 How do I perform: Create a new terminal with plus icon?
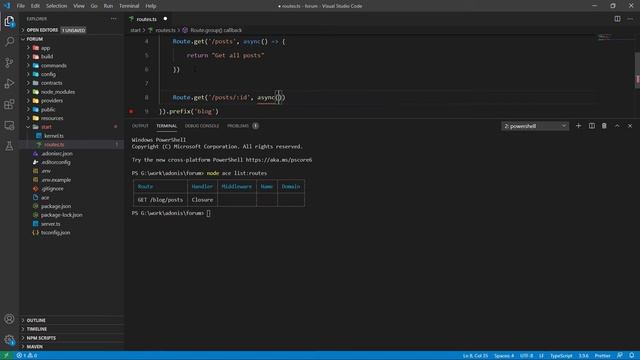pos(578,126)
